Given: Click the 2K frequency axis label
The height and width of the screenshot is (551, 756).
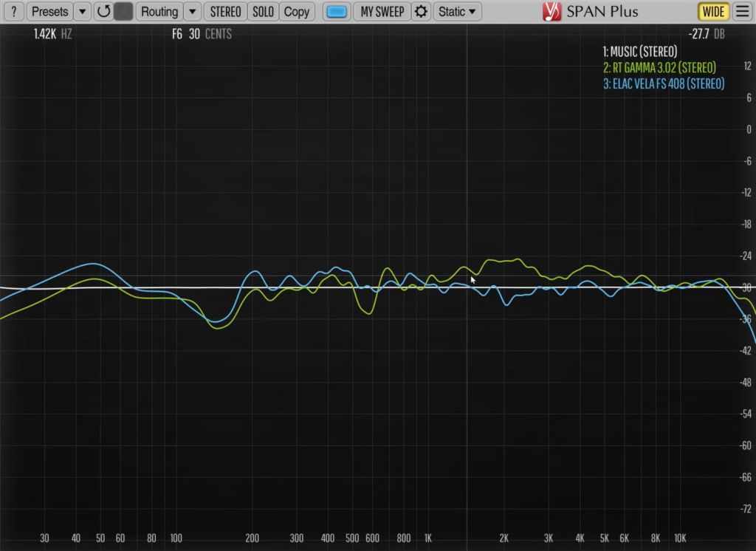Looking at the screenshot, I should [x=504, y=538].
